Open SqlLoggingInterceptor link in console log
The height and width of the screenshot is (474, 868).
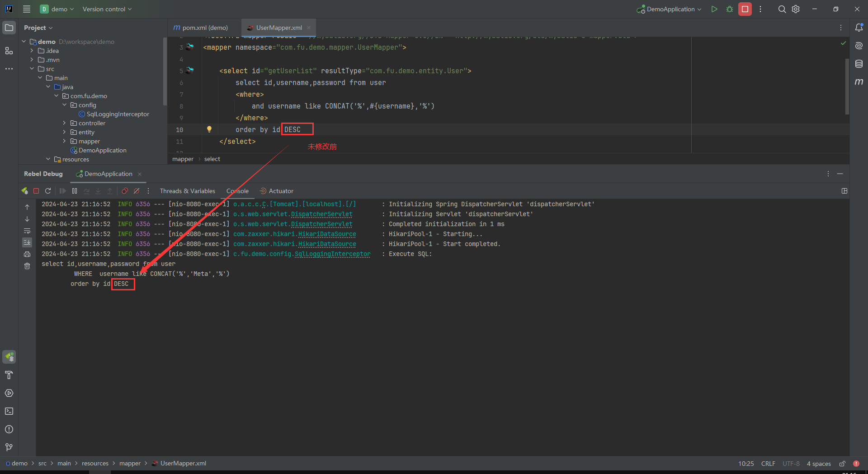tap(332, 254)
